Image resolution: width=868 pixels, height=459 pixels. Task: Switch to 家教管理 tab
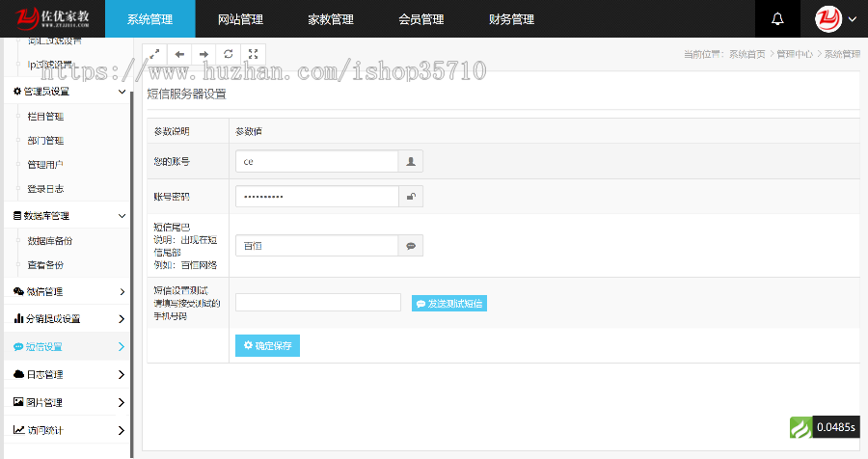tap(331, 19)
